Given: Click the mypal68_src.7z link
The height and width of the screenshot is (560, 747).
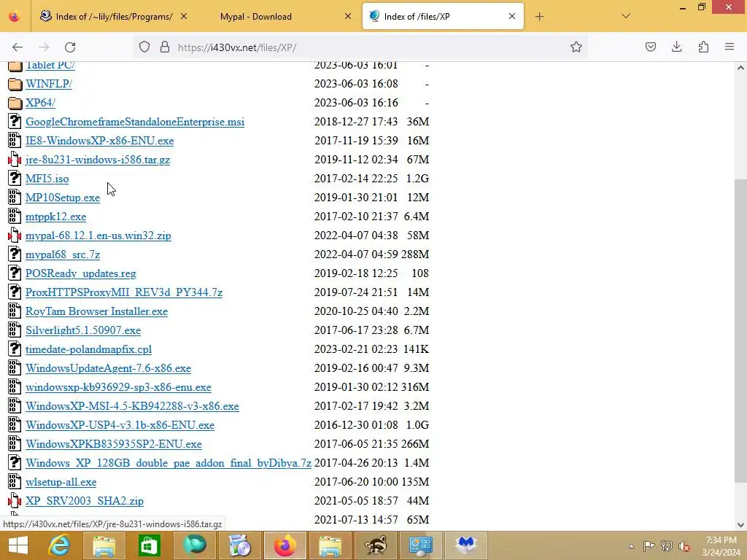Looking at the screenshot, I should [x=63, y=254].
